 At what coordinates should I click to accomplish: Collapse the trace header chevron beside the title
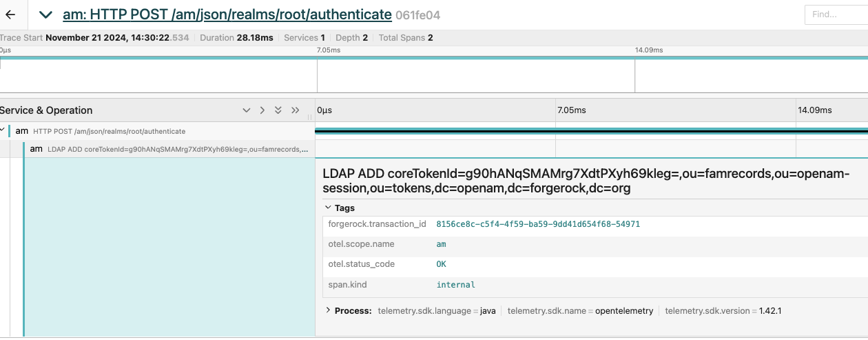pos(45,14)
